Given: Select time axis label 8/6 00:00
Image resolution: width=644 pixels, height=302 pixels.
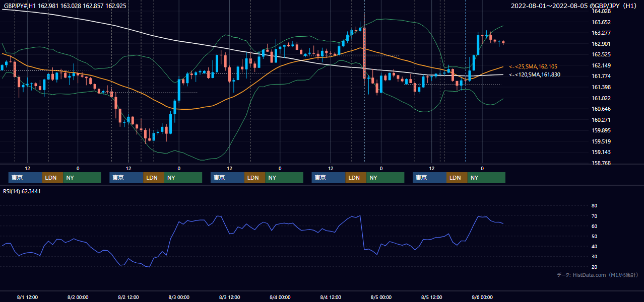Looking at the screenshot, I should [482, 297].
